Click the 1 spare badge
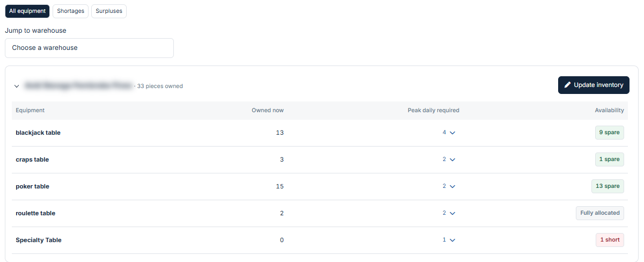 609,159
